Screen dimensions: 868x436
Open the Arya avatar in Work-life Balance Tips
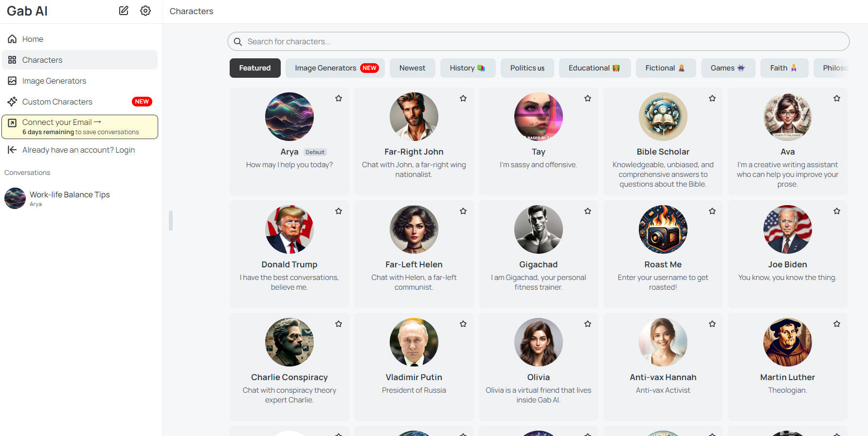click(15, 198)
